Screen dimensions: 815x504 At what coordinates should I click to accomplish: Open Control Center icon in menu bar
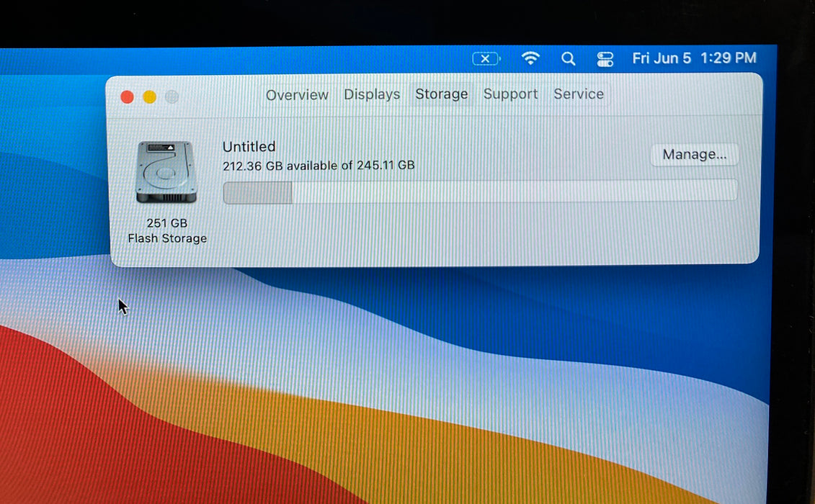click(605, 59)
